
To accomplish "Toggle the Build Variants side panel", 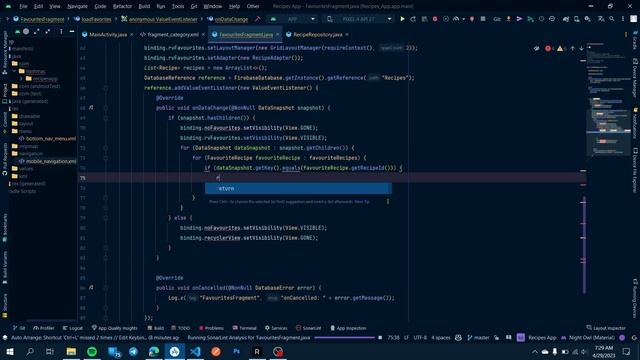I will [x=5, y=267].
